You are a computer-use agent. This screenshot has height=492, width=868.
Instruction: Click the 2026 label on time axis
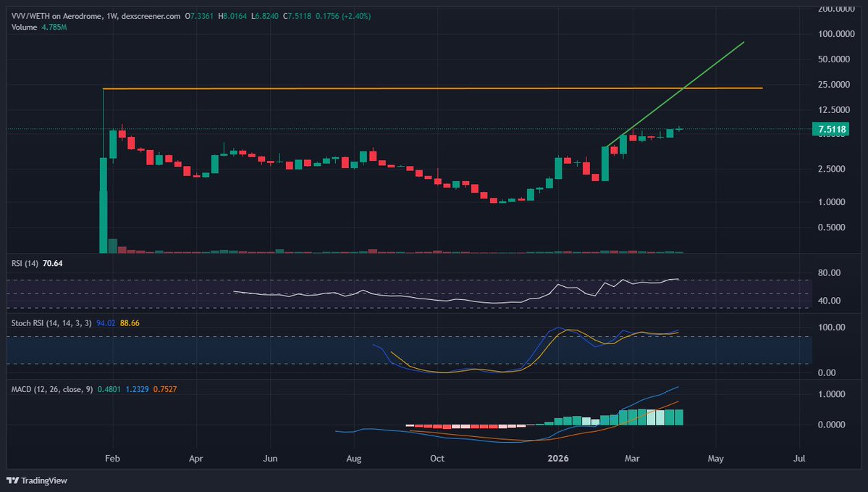point(558,458)
